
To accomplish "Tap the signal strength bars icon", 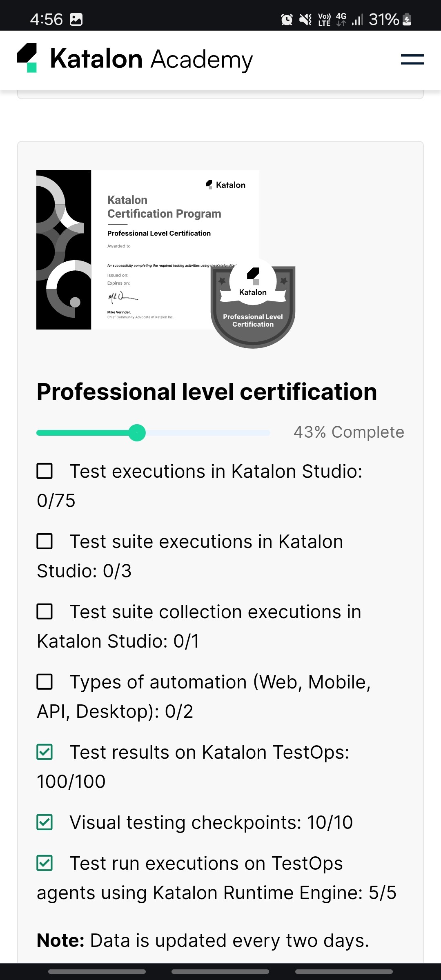I will coord(357,19).
